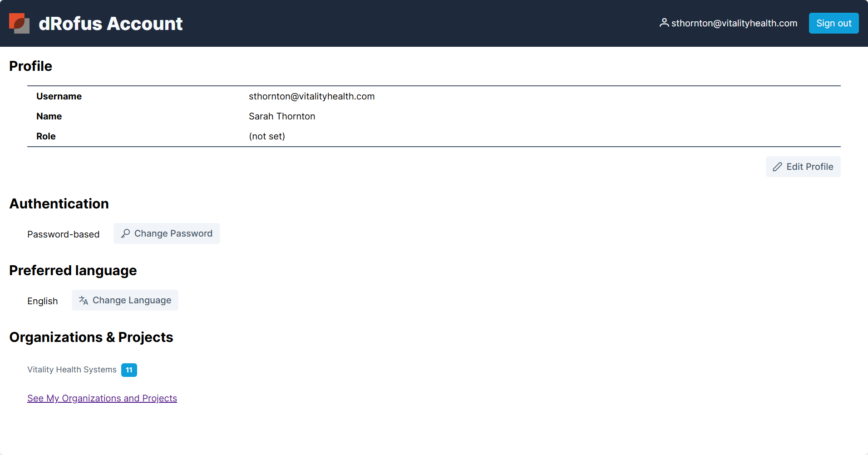Click the Role value (not set)
This screenshot has height=455, width=868.
267,136
